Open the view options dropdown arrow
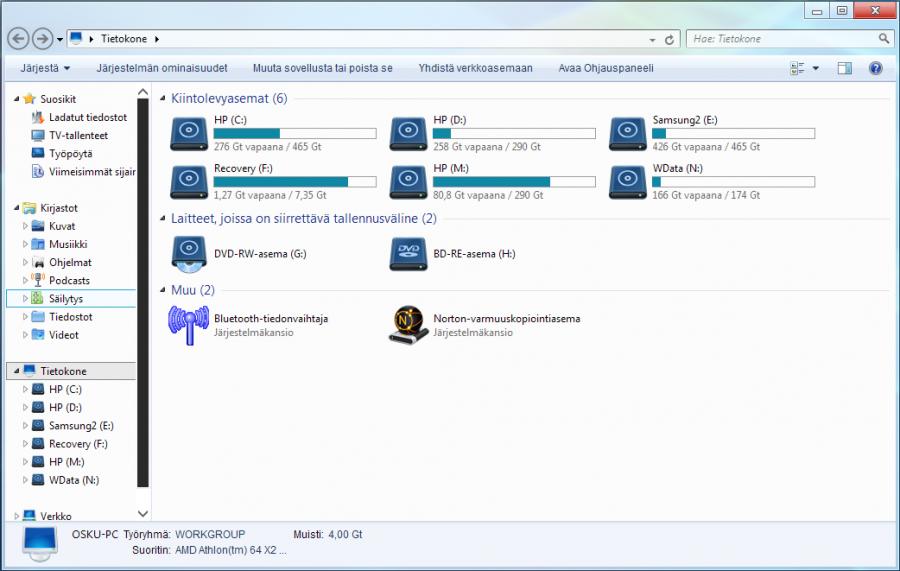Image resolution: width=900 pixels, height=571 pixels. click(815, 68)
